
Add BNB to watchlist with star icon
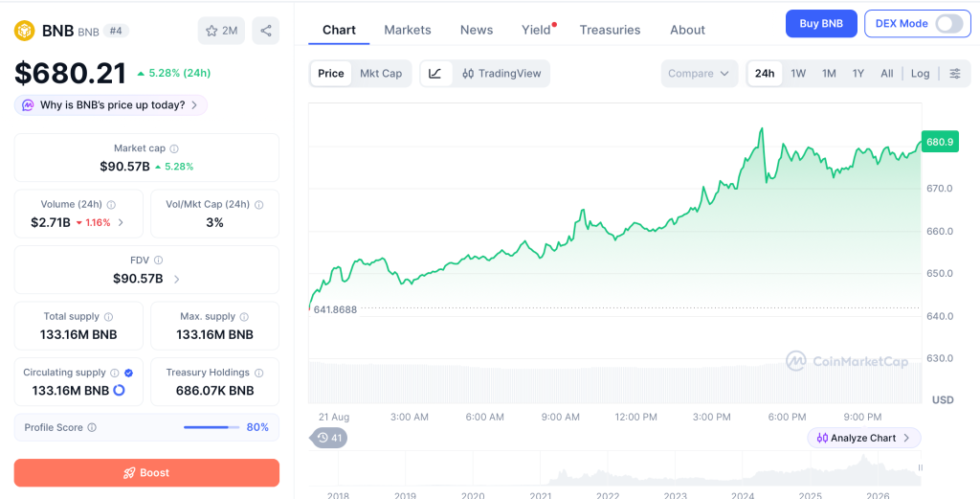(221, 31)
